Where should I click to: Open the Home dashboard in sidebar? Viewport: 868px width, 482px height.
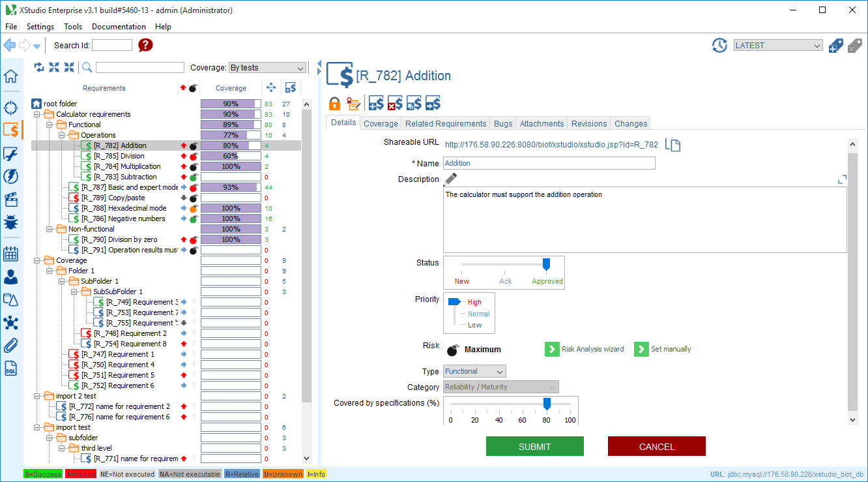[10, 76]
